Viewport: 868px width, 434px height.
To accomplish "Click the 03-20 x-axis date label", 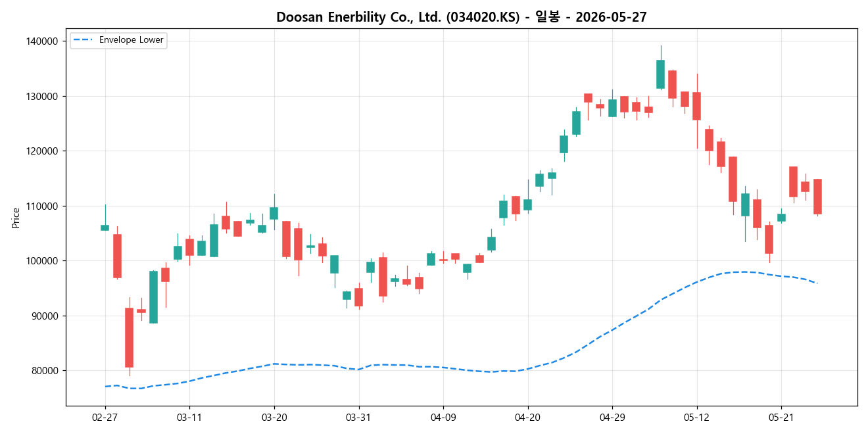I will (274, 418).
